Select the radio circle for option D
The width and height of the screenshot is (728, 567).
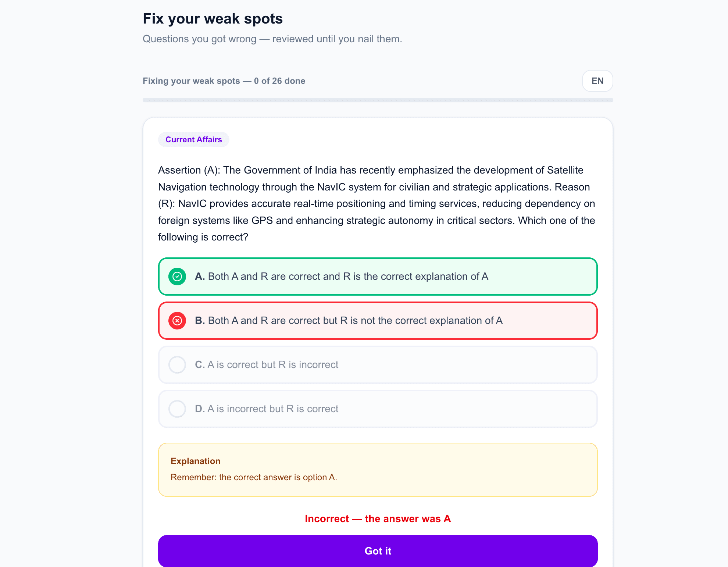coord(177,409)
